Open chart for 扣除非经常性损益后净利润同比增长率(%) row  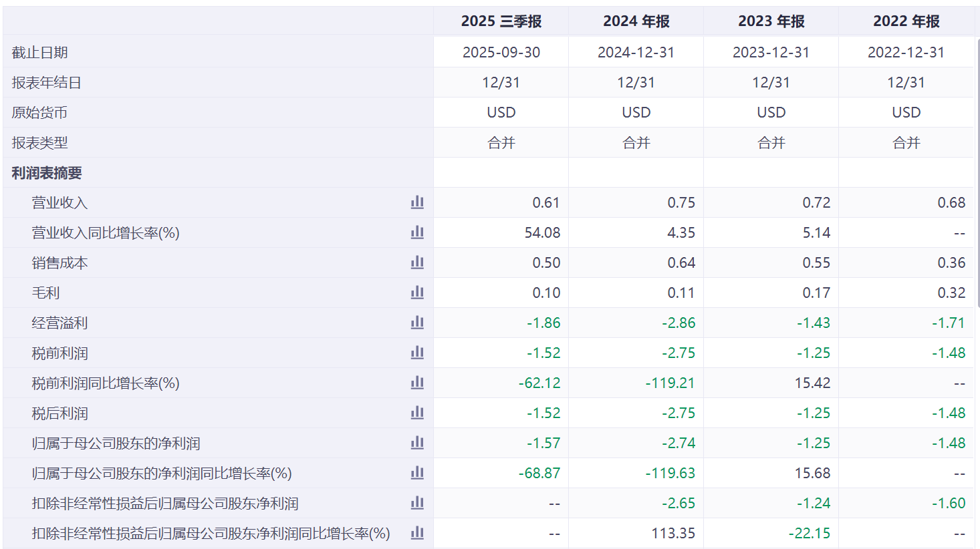pos(417,533)
